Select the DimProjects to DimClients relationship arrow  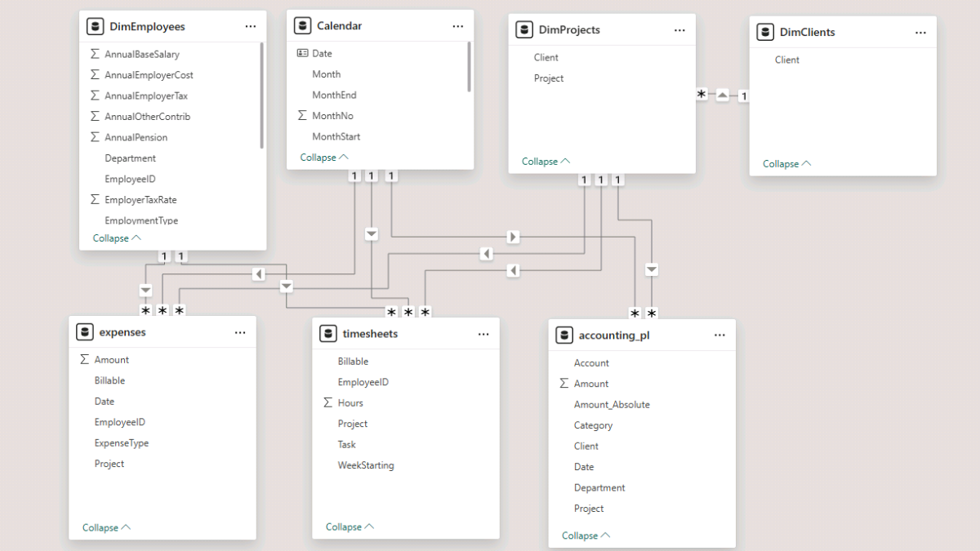click(722, 96)
